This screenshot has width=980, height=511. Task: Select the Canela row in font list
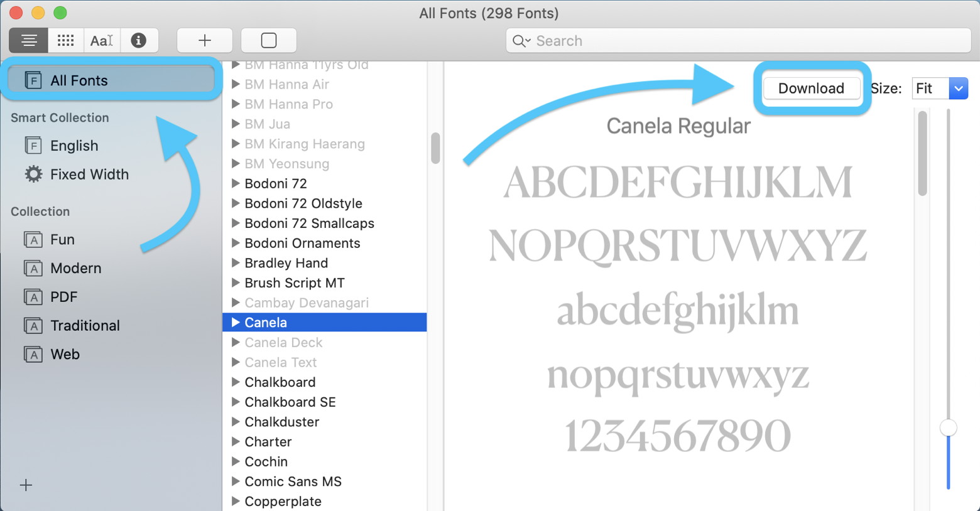click(325, 323)
